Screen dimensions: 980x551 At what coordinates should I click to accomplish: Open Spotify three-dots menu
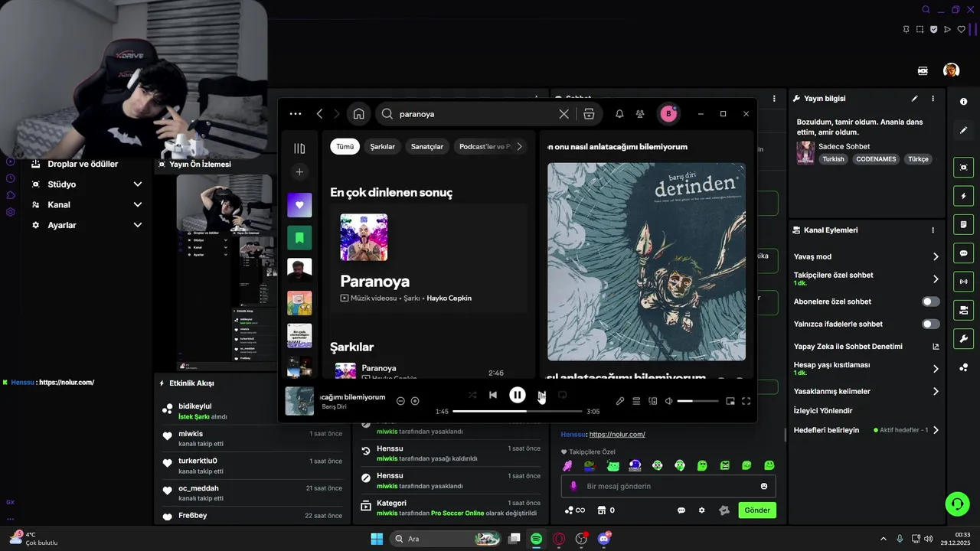[296, 114]
